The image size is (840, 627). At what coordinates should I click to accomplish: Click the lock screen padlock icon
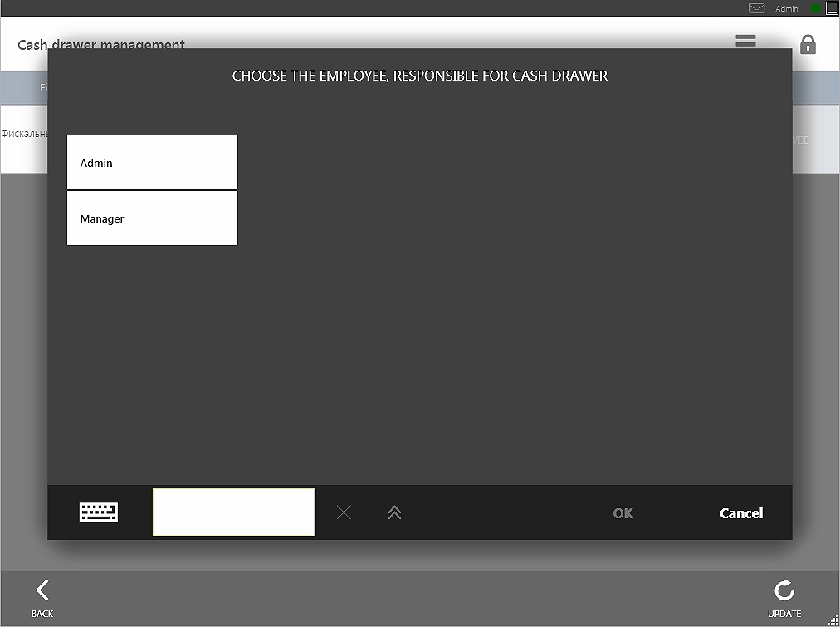(x=808, y=44)
